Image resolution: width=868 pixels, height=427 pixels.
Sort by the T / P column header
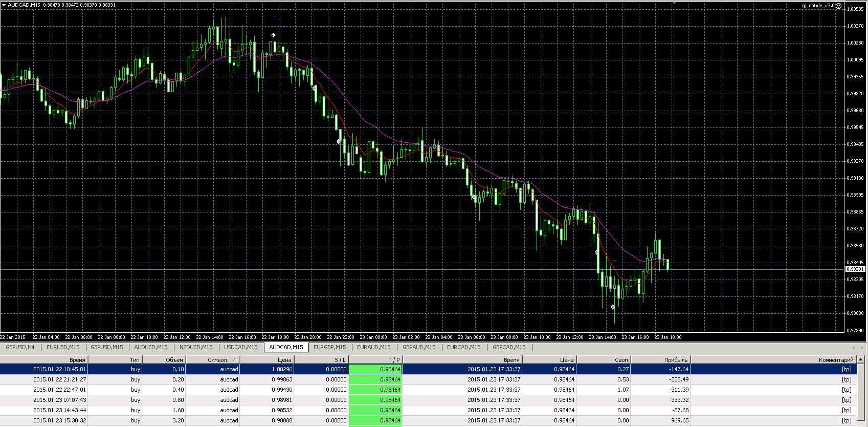point(375,360)
